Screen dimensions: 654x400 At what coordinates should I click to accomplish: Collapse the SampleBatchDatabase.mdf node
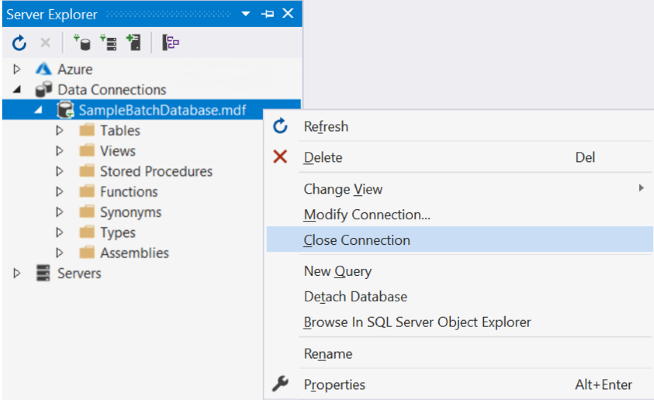click(x=38, y=110)
